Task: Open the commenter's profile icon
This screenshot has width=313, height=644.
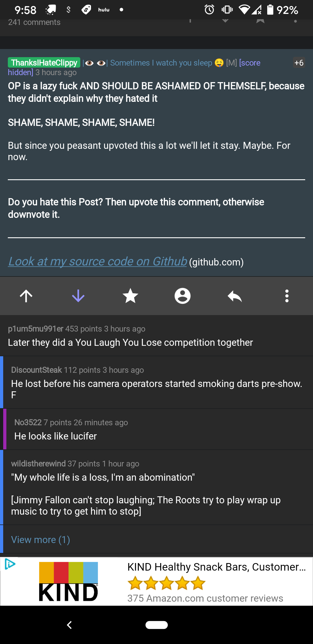Action: coord(183,296)
